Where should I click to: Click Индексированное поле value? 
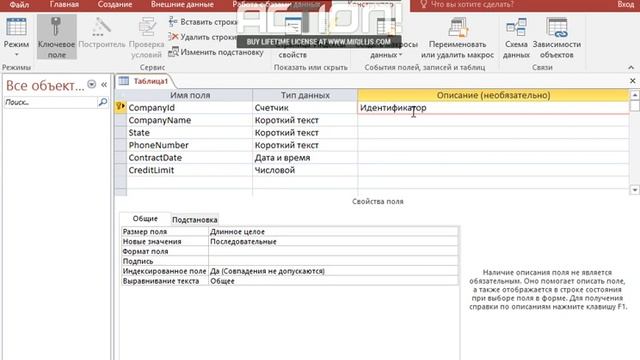333,271
